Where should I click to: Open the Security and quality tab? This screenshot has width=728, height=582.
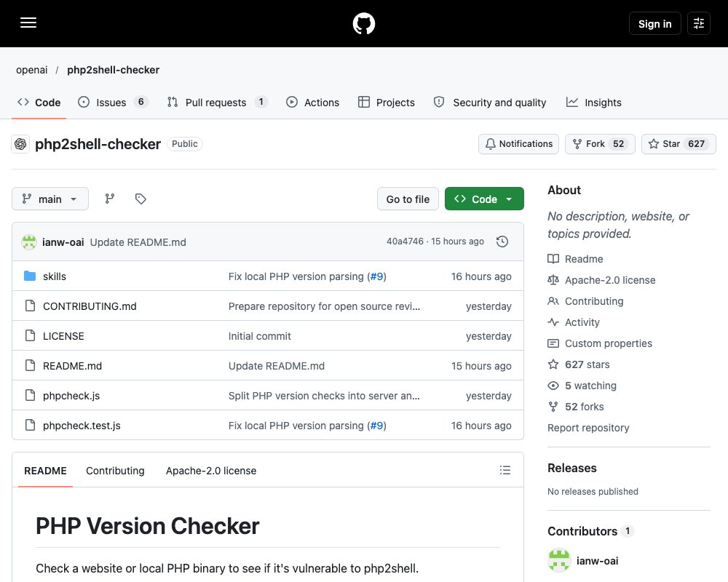point(490,102)
